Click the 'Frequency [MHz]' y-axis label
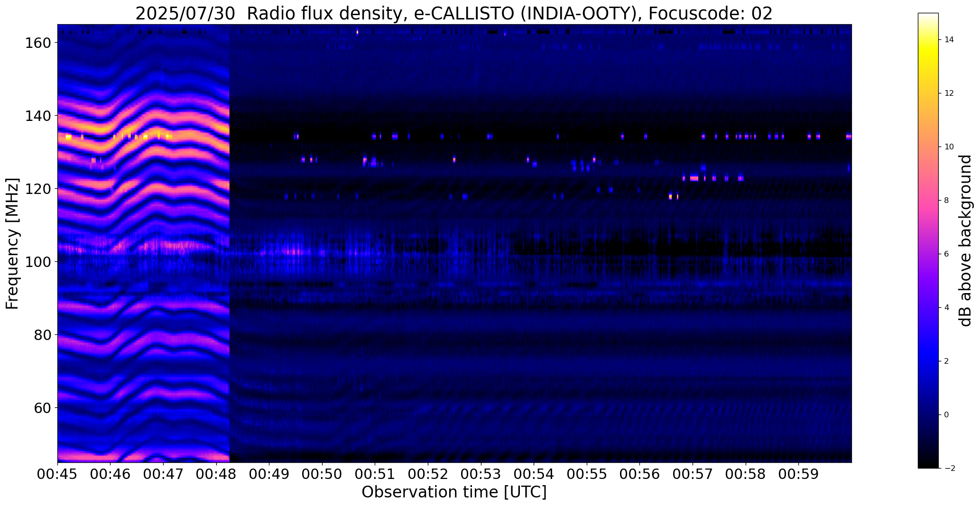Image resolution: width=980 pixels, height=506 pixels. click(12, 243)
